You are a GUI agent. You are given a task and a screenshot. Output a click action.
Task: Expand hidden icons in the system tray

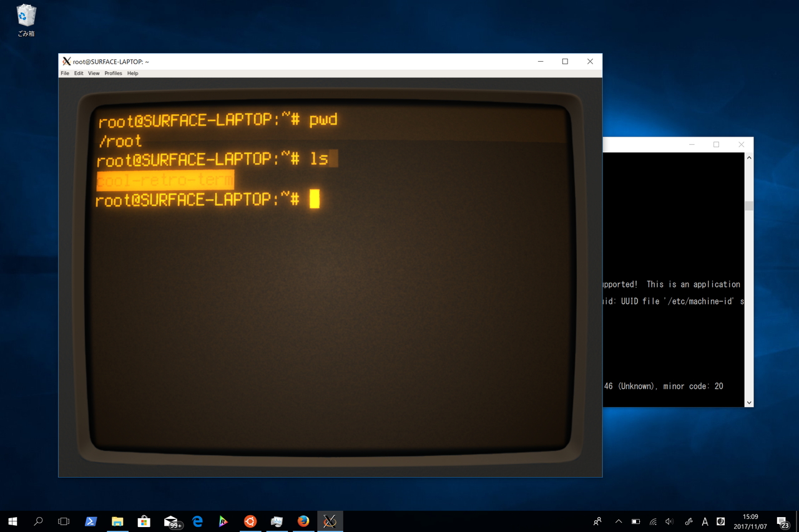(619, 521)
